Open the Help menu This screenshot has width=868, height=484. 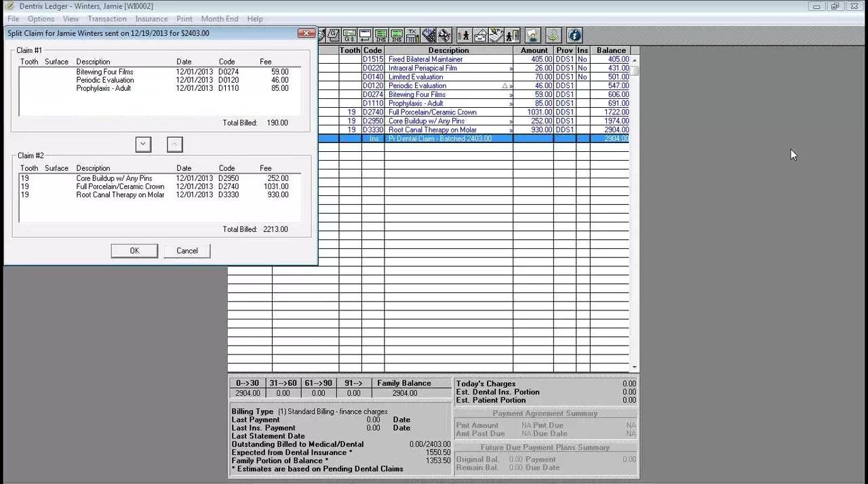point(255,19)
